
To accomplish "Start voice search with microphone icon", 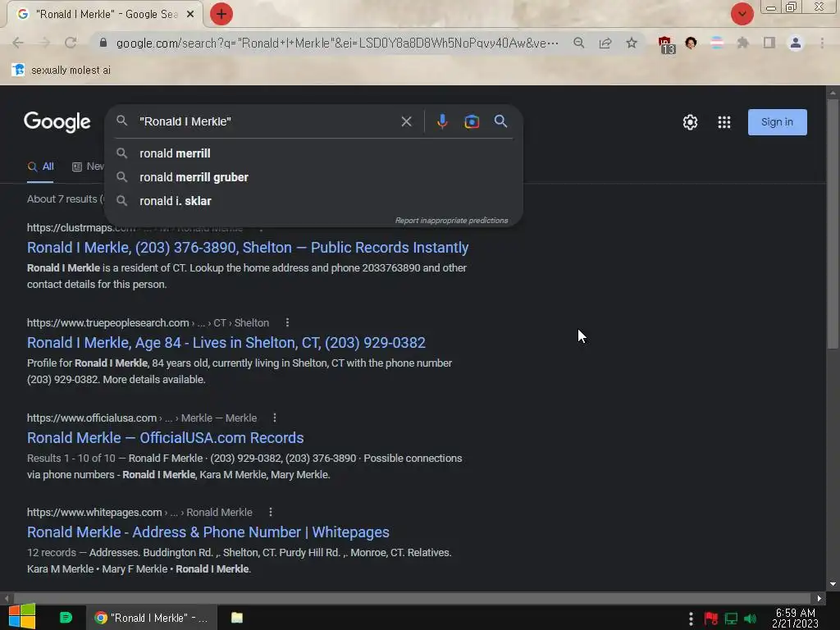I will point(442,121).
